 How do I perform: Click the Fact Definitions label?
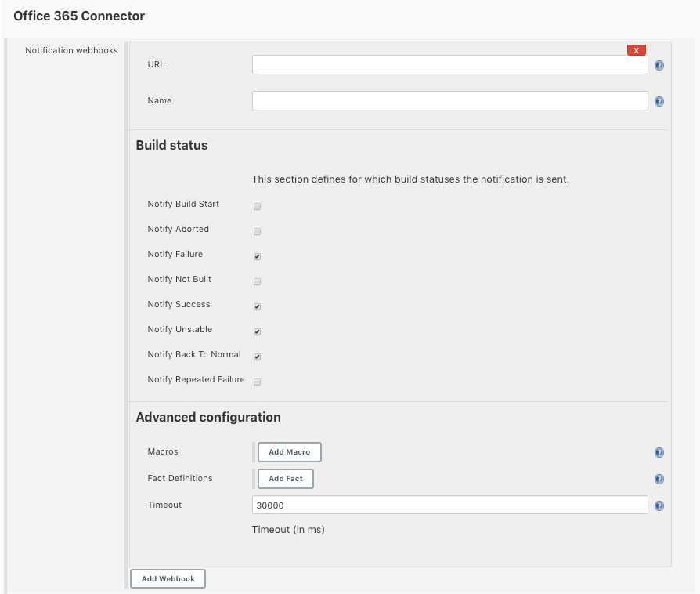click(180, 478)
